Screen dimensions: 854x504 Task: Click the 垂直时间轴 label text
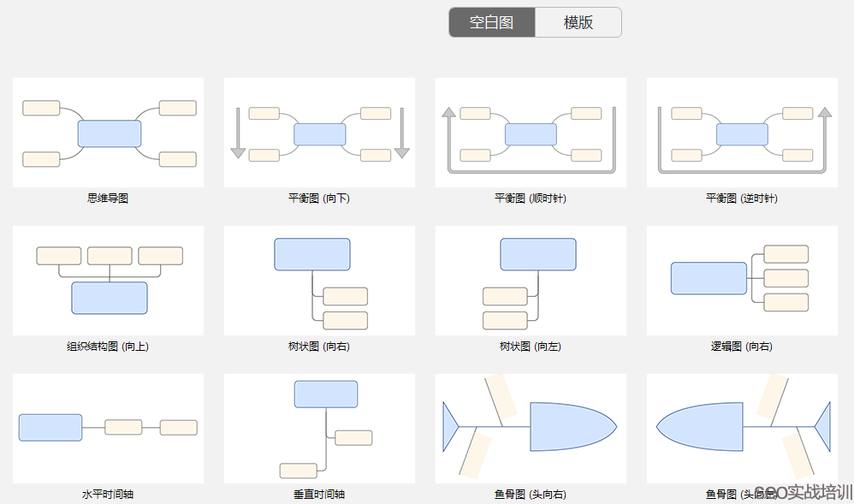click(x=319, y=494)
